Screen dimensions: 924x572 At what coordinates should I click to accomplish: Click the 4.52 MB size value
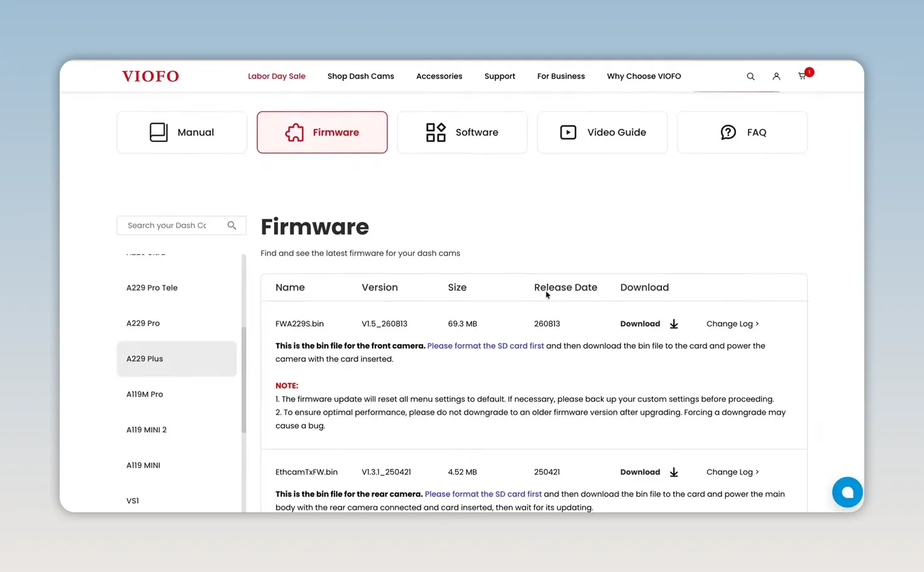tap(463, 472)
